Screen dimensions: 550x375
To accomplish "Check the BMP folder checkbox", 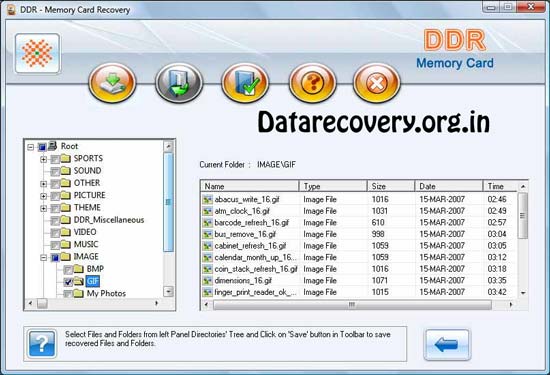I will pos(68,269).
